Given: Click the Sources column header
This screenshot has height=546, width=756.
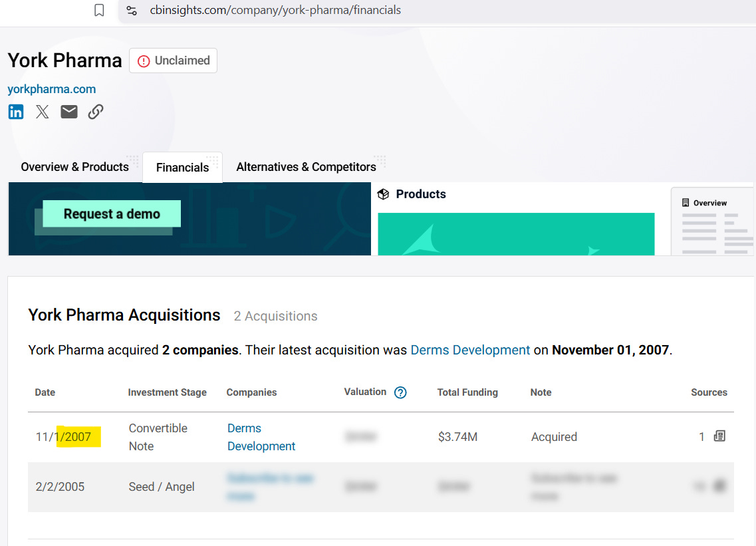Looking at the screenshot, I should click(709, 392).
